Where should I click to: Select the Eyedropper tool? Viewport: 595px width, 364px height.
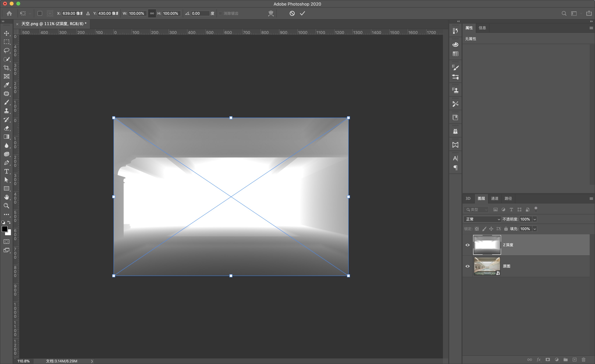point(6,85)
